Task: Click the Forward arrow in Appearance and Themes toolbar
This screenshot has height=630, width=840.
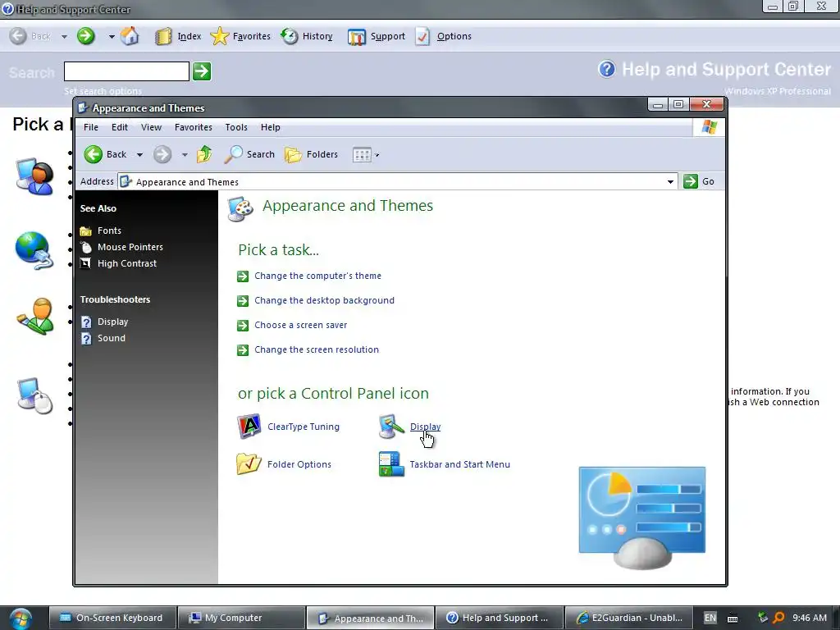Action: pyautogui.click(x=162, y=155)
